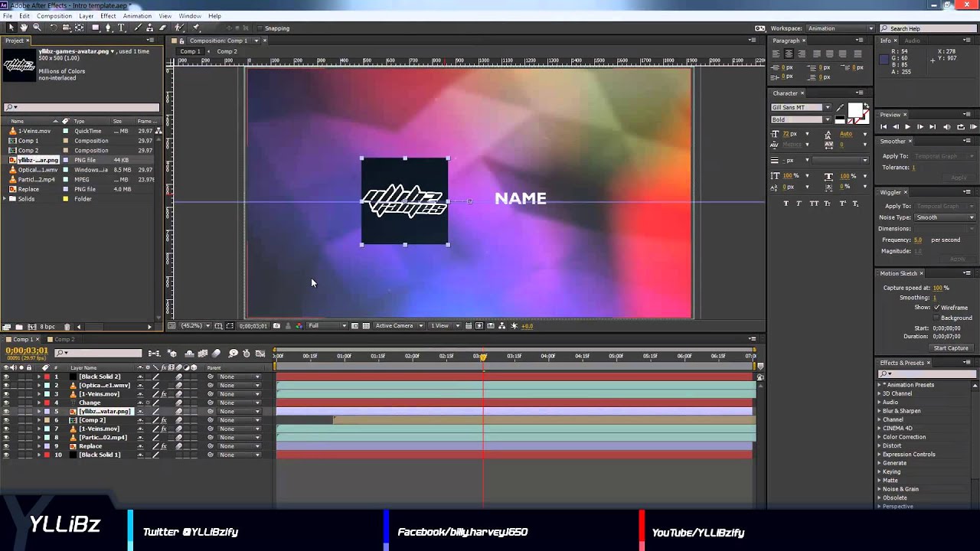Select the Rotation tool
The width and height of the screenshot is (980, 551).
[53, 28]
